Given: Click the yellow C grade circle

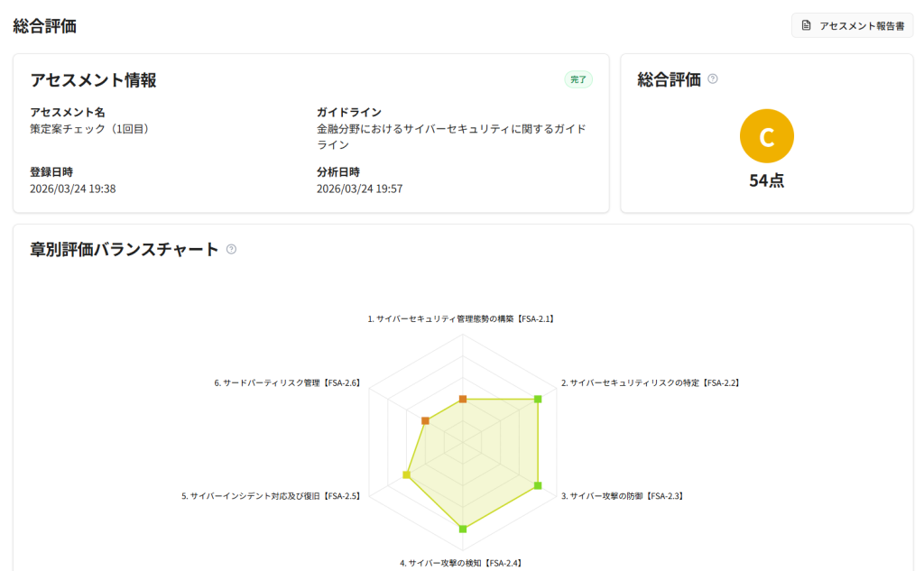Looking at the screenshot, I should tap(766, 136).
